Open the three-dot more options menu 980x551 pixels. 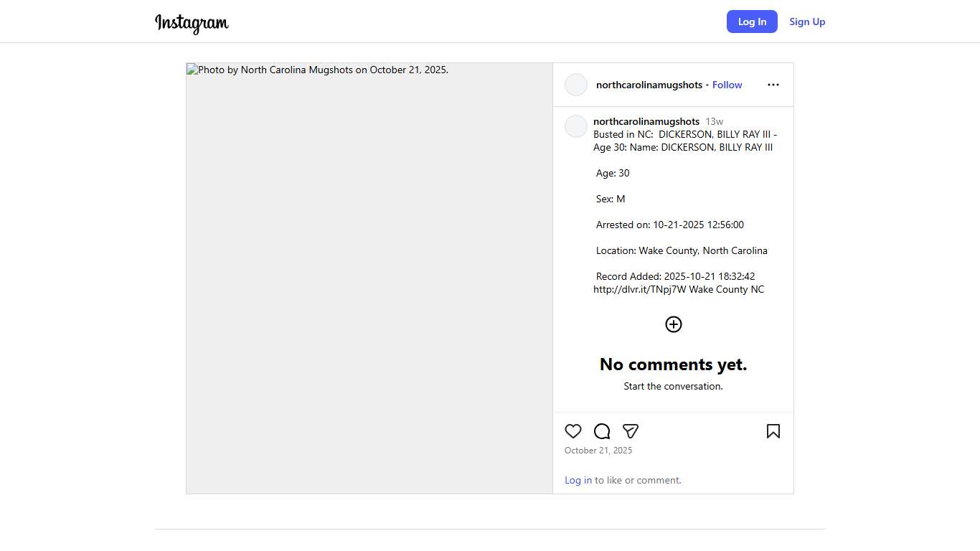(773, 85)
